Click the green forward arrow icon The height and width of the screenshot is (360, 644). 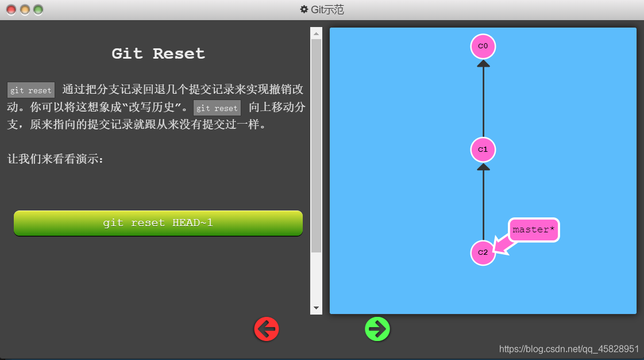pyautogui.click(x=377, y=329)
